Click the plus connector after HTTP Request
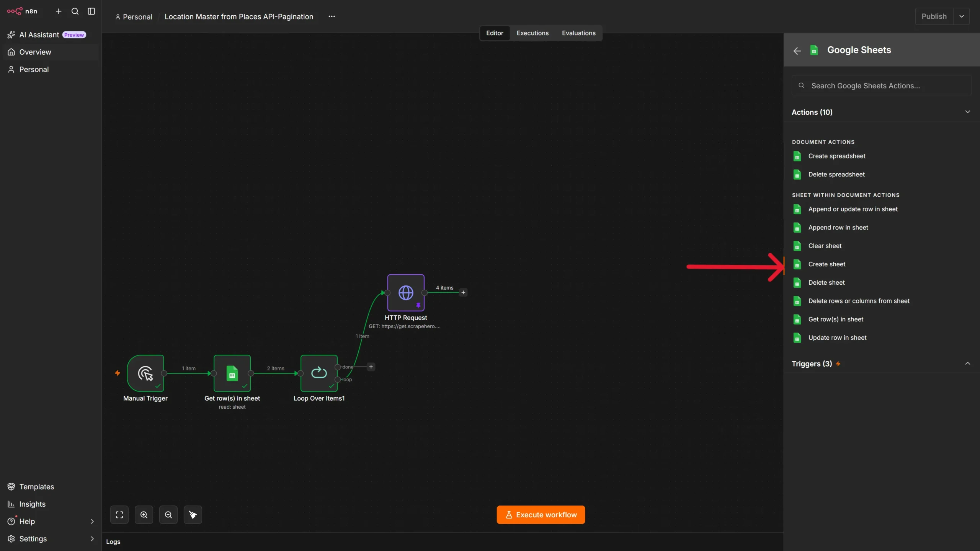This screenshot has height=551, width=980. (463, 292)
